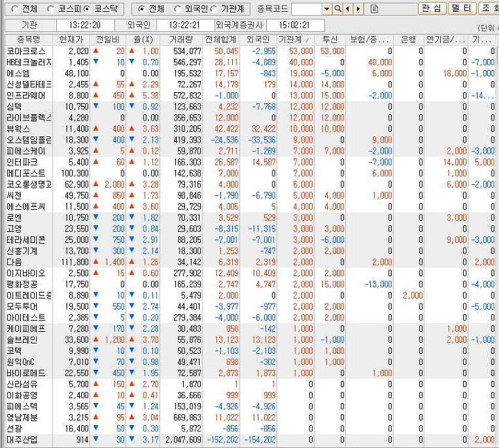Click the 종목코드 input field
Screen dimensions: 499x448
pos(306,9)
